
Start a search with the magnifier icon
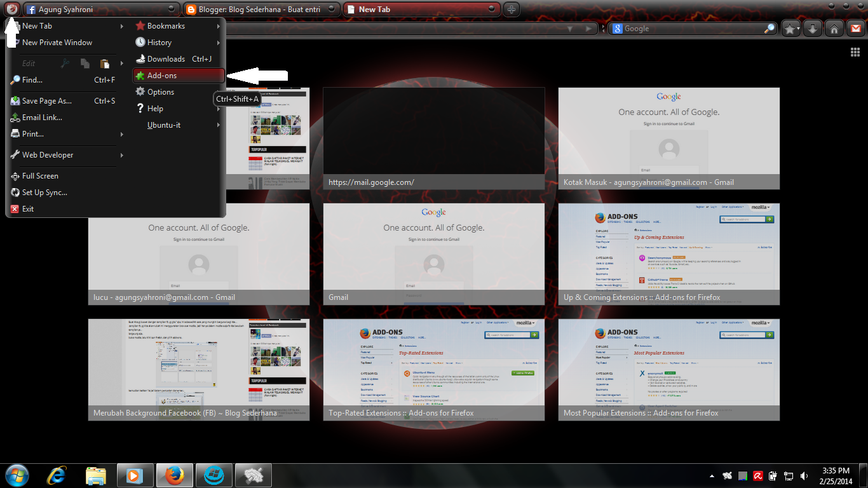[x=769, y=28]
